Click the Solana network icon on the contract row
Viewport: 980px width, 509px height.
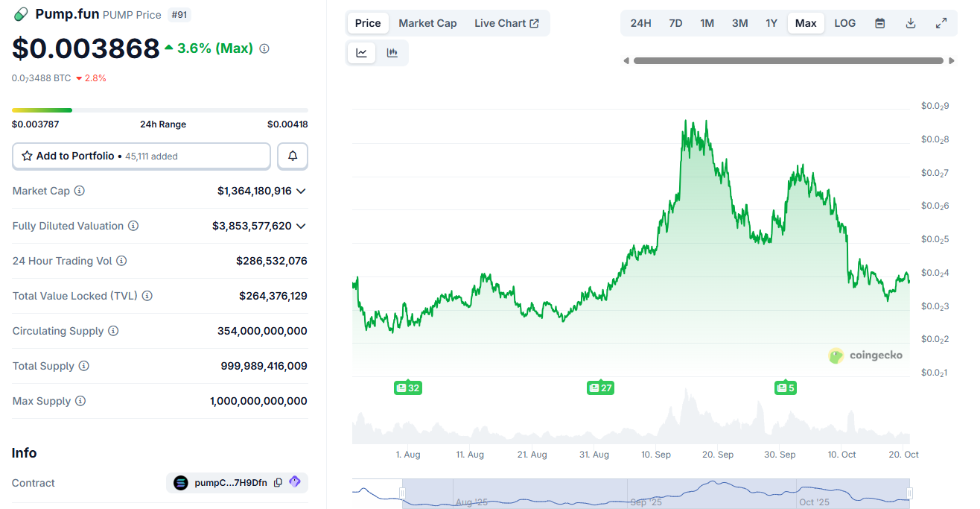pyautogui.click(x=180, y=483)
